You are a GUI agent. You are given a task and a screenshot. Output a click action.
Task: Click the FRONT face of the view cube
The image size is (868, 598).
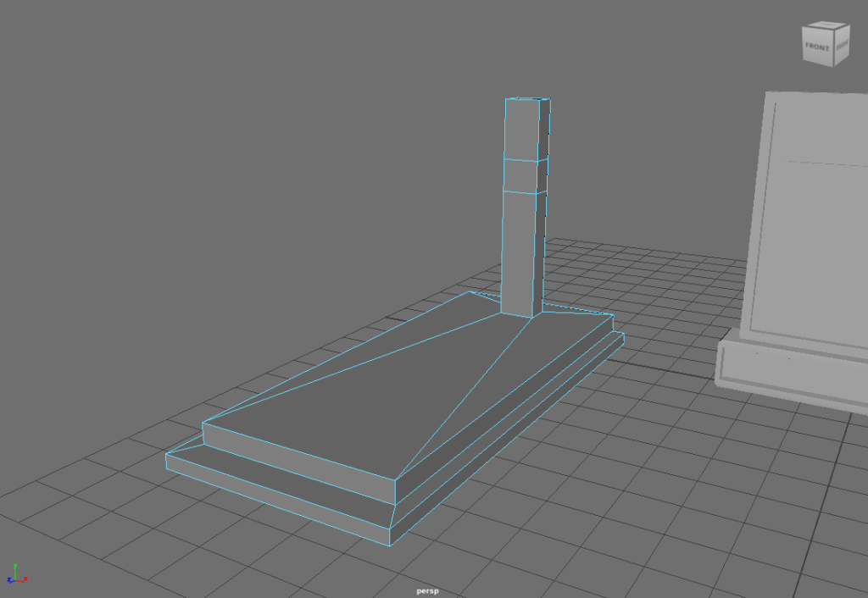817,47
